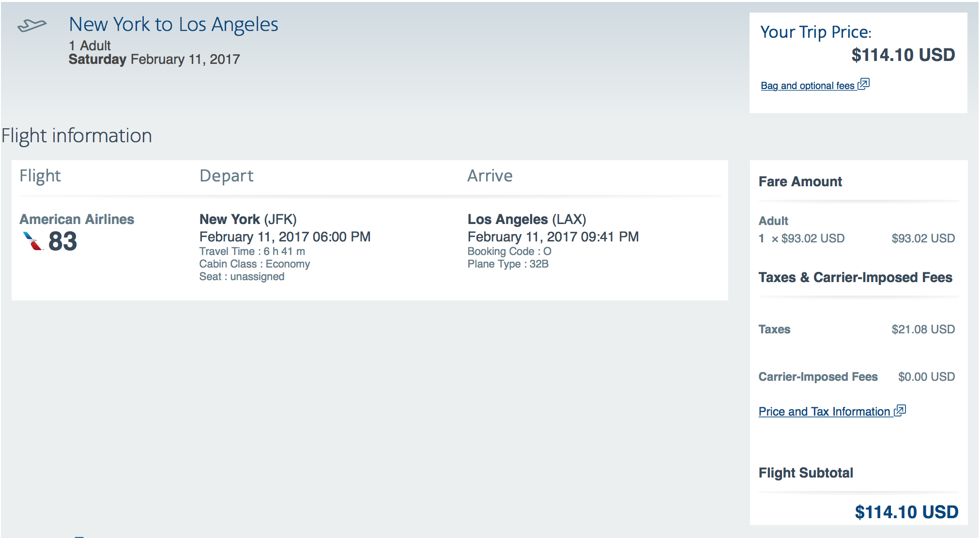The image size is (980, 538).
Task: Click the flight number 83
Action: point(63,241)
